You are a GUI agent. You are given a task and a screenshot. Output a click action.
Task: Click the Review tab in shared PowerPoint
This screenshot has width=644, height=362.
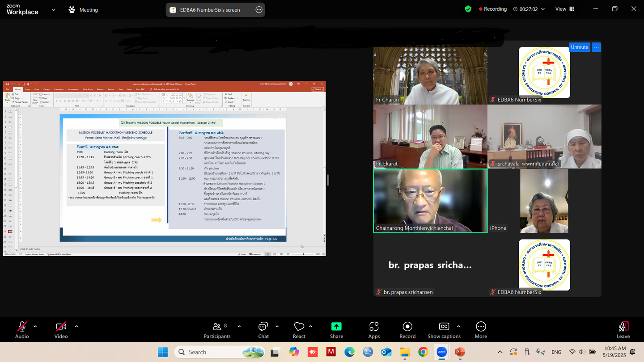pos(110,89)
